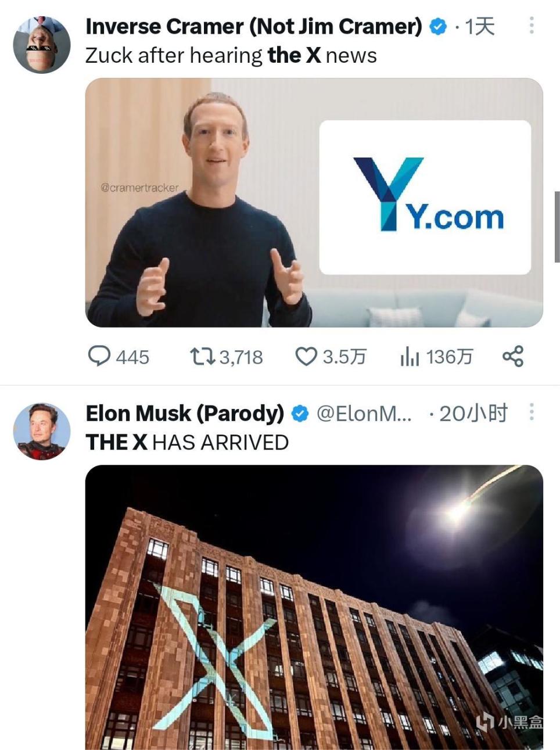This screenshot has height=750, width=560.
Task: Open the @ElonM... handle link
Action: pyautogui.click(x=364, y=414)
